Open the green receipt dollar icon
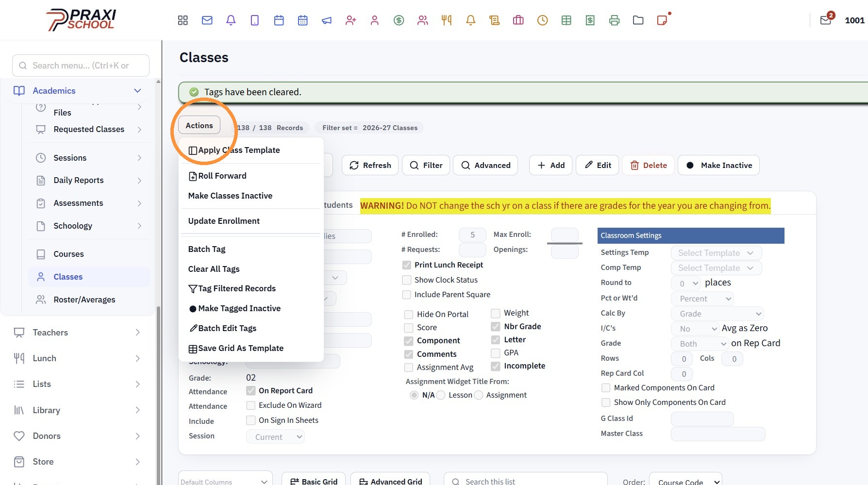Viewport: 868px width, 485px height. [590, 20]
